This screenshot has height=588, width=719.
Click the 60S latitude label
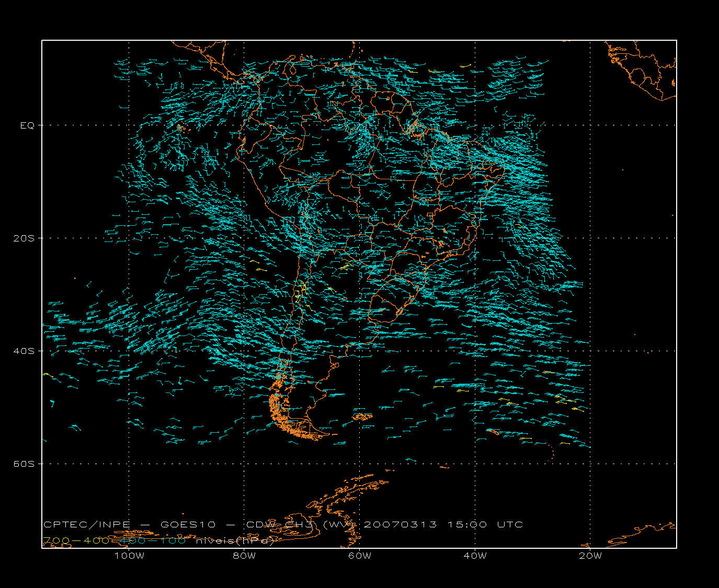click(24, 464)
